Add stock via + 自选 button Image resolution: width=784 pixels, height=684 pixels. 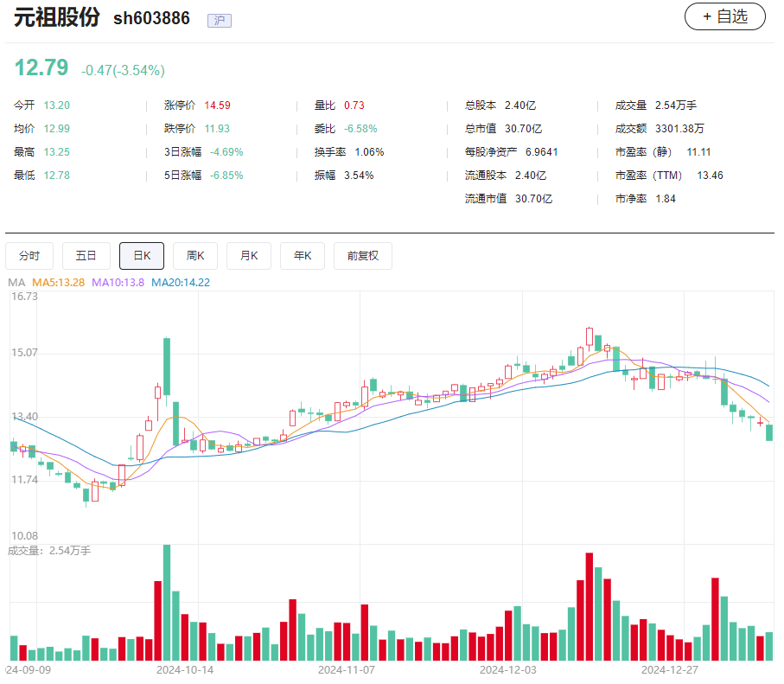725,16
